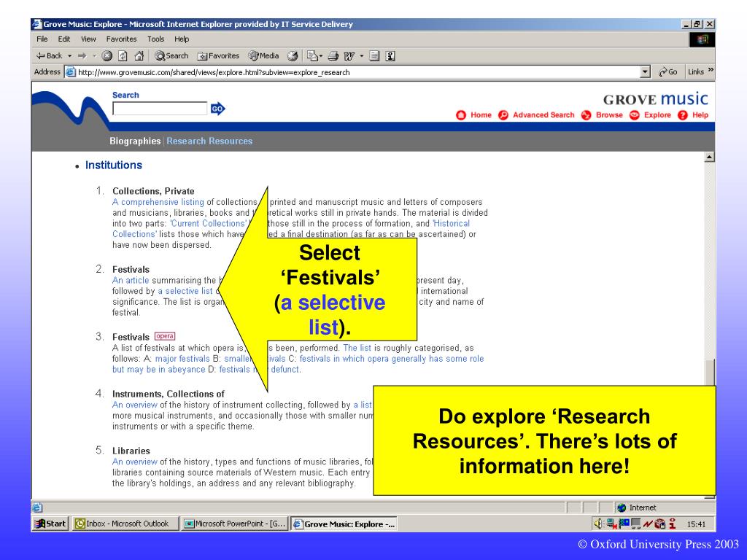Open the IE toolbar Search pane
Screen dimensions: 747x560
[171, 55]
